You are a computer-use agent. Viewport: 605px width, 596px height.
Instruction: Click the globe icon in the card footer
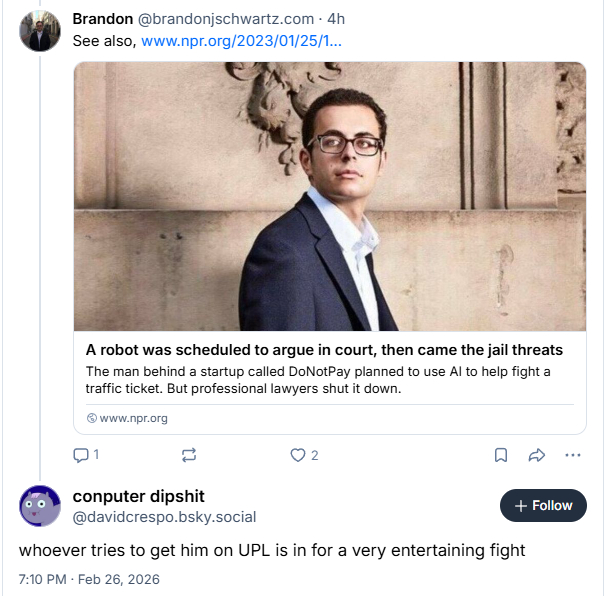91,418
